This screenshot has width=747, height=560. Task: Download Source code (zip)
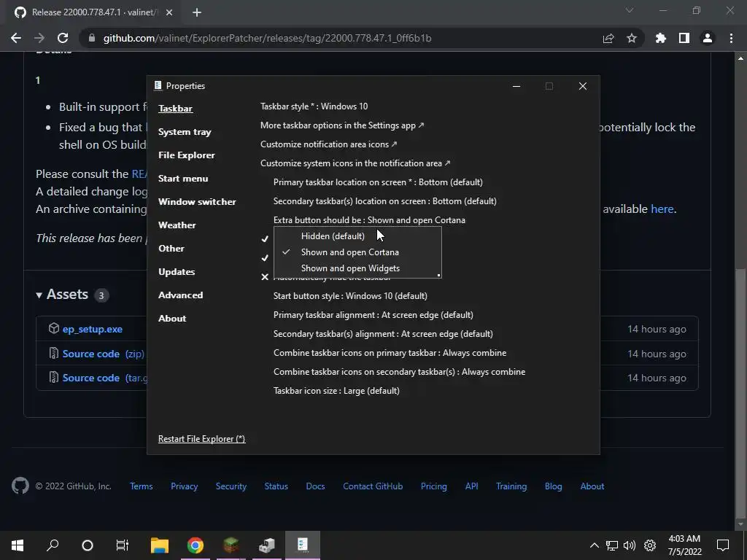point(103,354)
